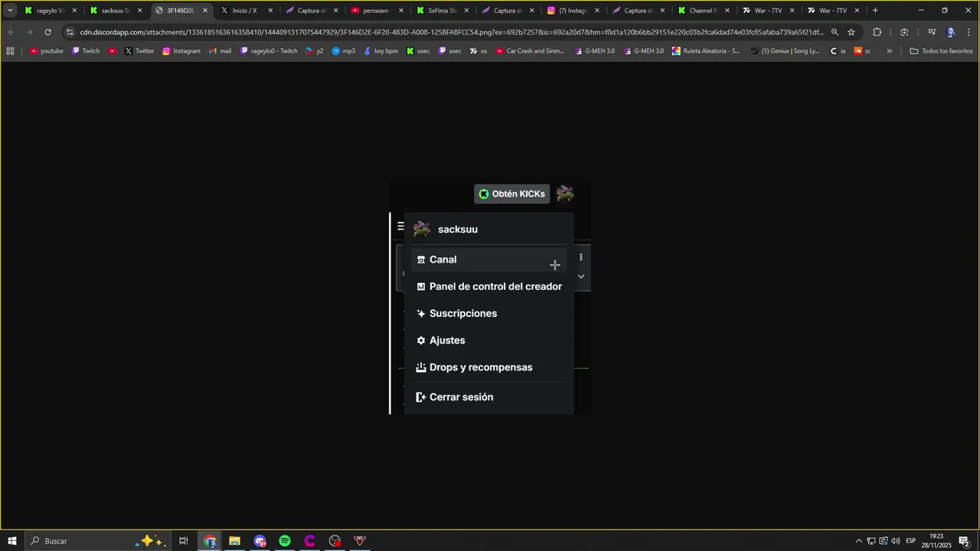Image resolution: width=980 pixels, height=551 pixels.
Task: Open the notifications center icon
Action: 964,541
